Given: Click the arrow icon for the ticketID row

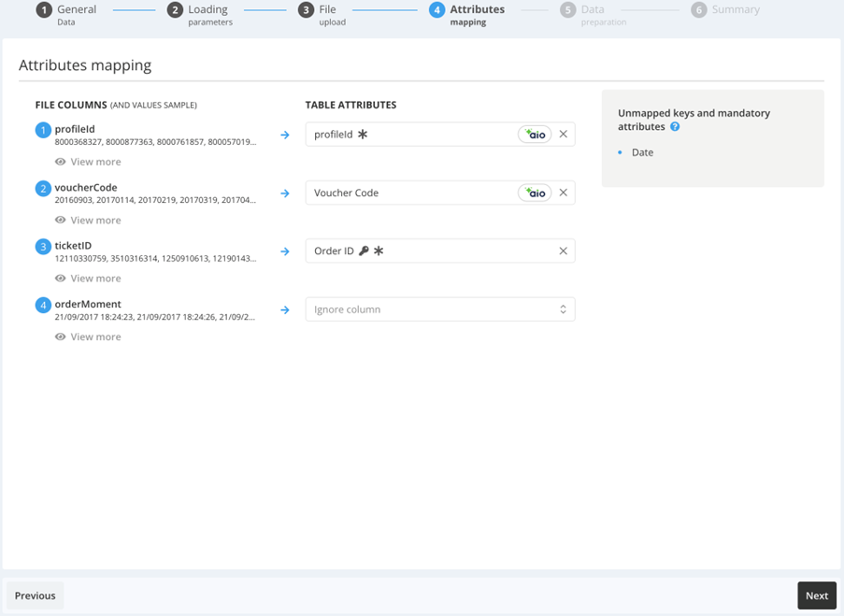Looking at the screenshot, I should pos(285,251).
